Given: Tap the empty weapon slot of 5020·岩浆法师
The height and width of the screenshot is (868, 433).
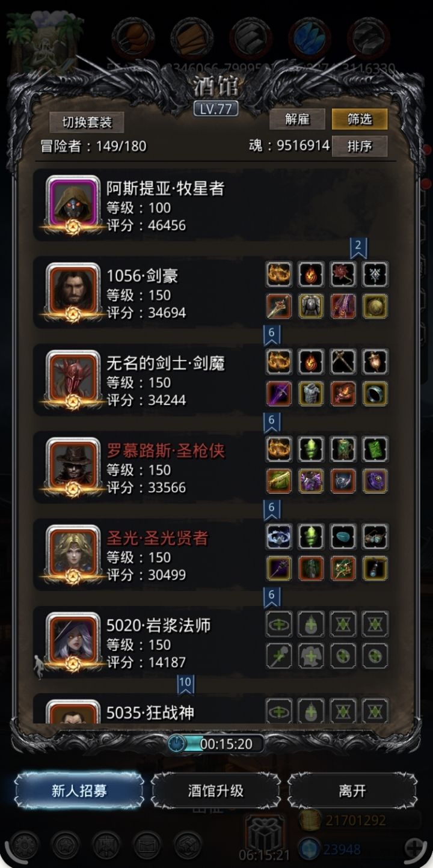Looking at the screenshot, I should coord(279,655).
